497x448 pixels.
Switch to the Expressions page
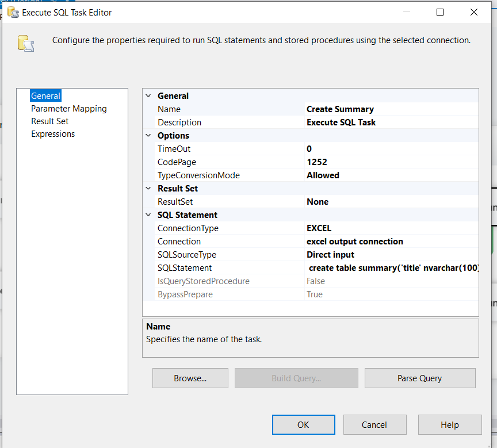tap(53, 133)
